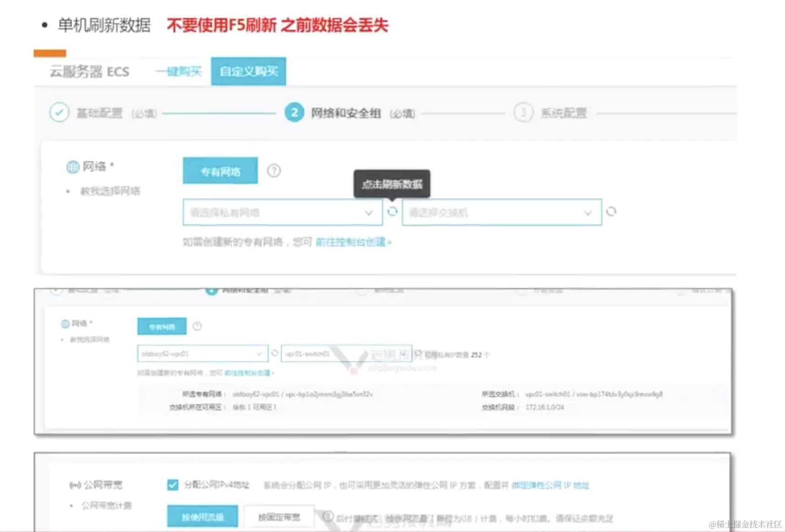785x532 pixels.
Task: Select the 按使用流量 billing button
Action: point(202,517)
